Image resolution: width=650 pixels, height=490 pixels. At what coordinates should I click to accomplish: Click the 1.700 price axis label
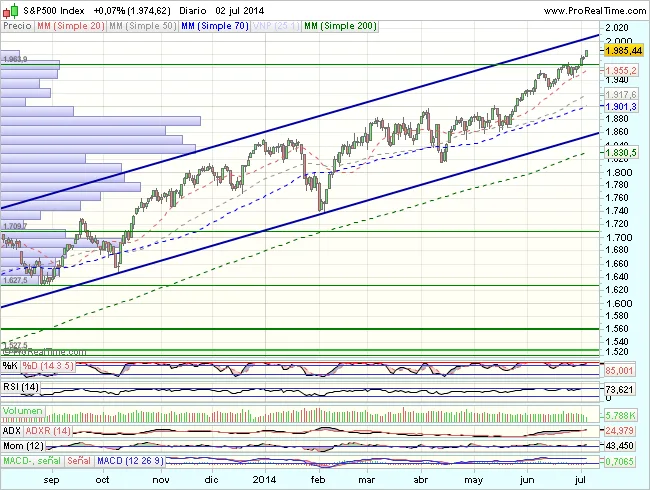tap(619, 238)
